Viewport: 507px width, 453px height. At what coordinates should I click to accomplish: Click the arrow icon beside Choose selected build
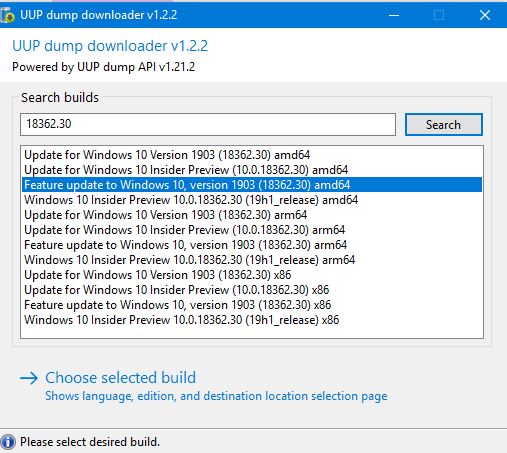(29, 378)
